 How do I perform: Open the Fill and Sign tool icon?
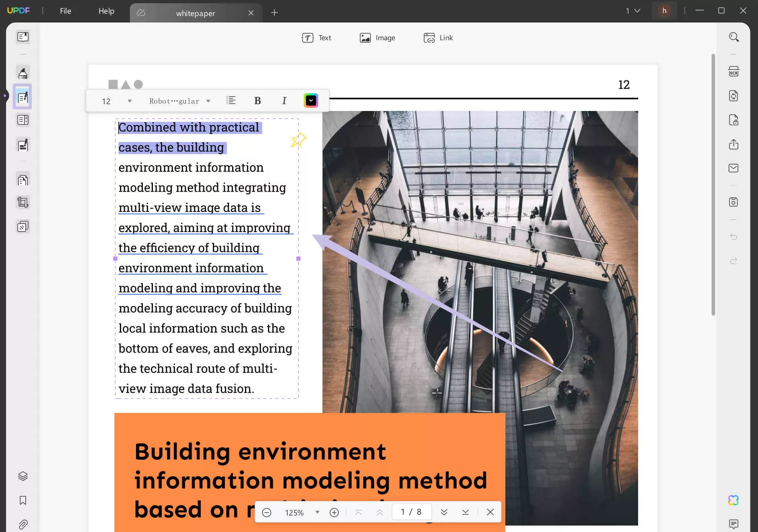[x=23, y=145]
